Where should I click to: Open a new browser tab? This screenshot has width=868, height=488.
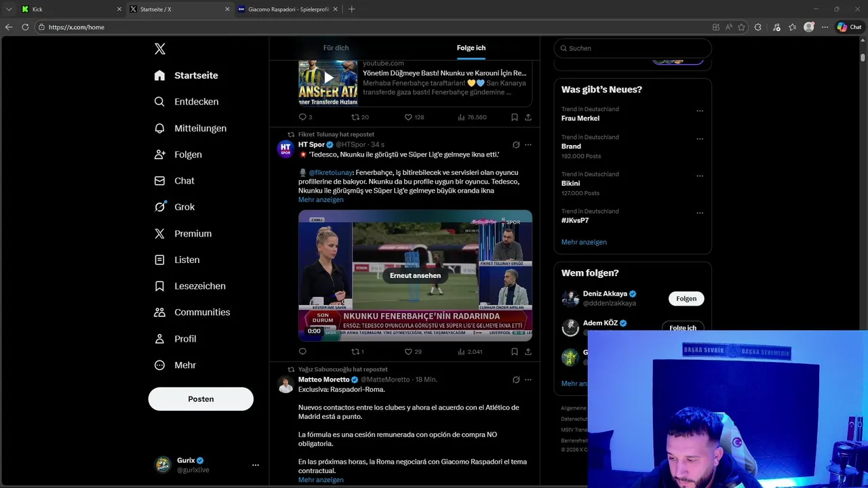[x=351, y=9]
